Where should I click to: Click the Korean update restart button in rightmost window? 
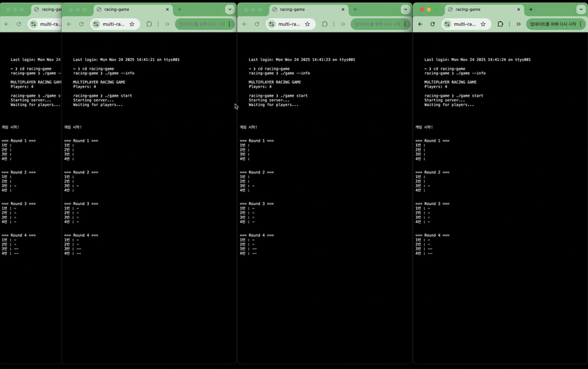(x=552, y=24)
